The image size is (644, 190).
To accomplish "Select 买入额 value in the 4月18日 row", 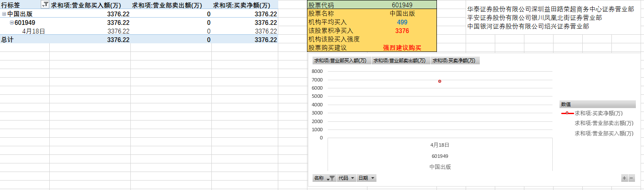I will (118, 31).
